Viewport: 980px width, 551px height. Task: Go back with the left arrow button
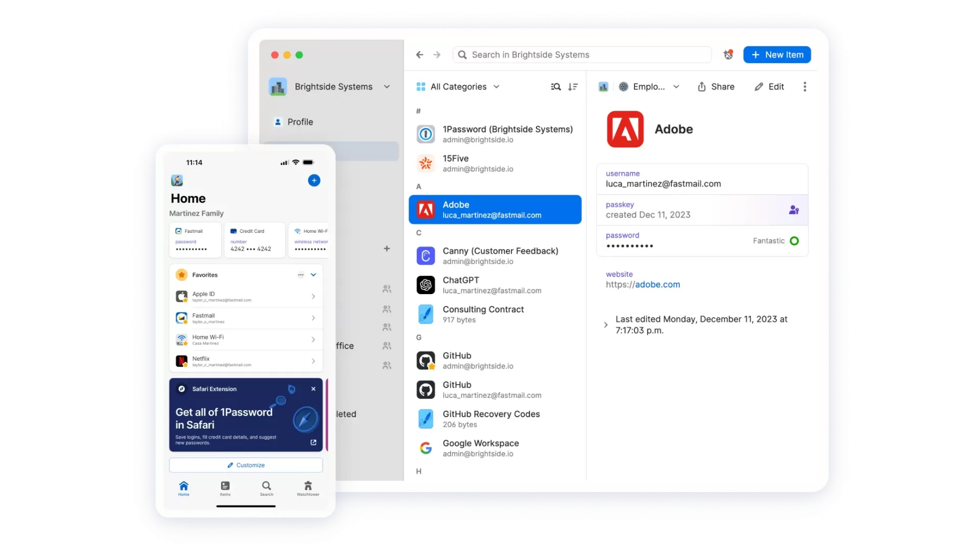[420, 55]
